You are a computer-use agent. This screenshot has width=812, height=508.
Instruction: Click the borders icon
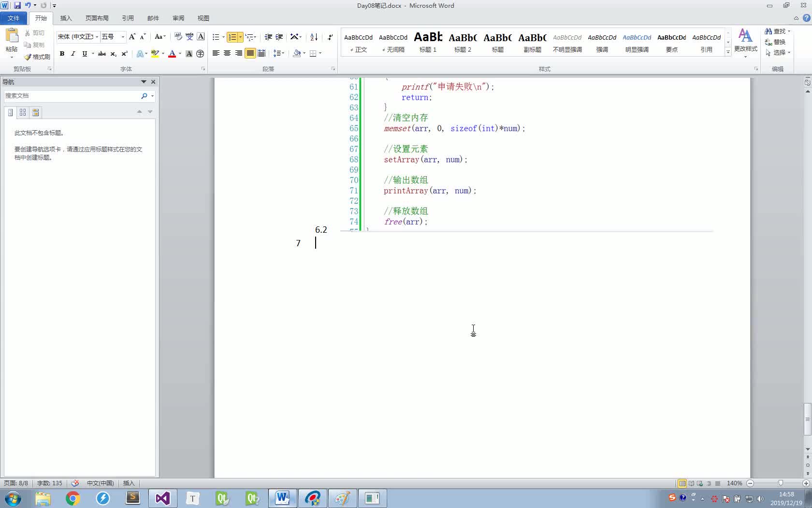313,53
